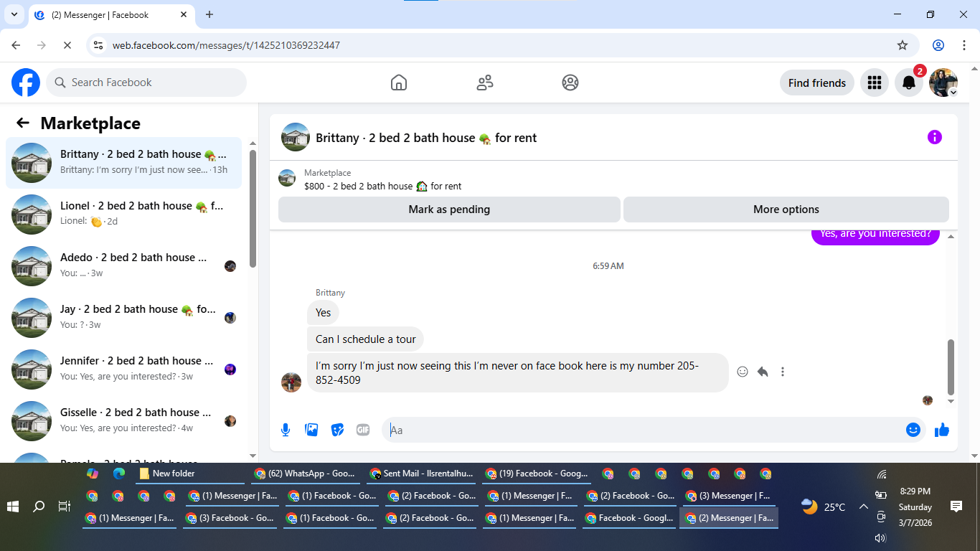This screenshot has height=551, width=980.
Task: Reply to Brittany's phone number message
Action: [763, 372]
